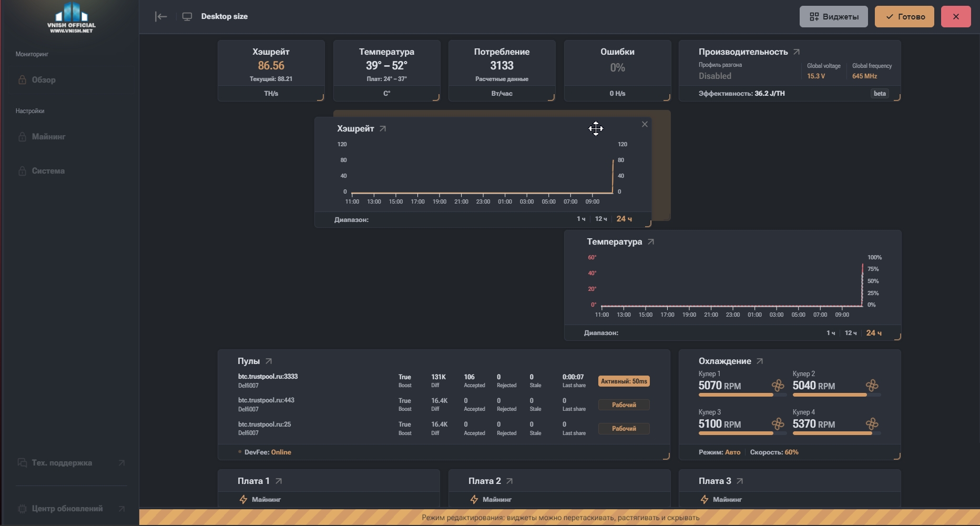Select 12 ч range in Температура chart
Viewport: 980px width, 526px height.
click(851, 333)
